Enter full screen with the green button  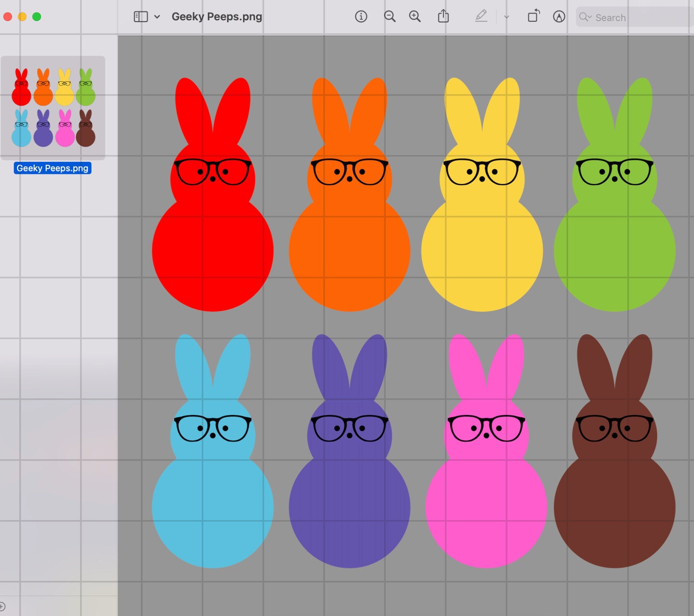[x=37, y=16]
